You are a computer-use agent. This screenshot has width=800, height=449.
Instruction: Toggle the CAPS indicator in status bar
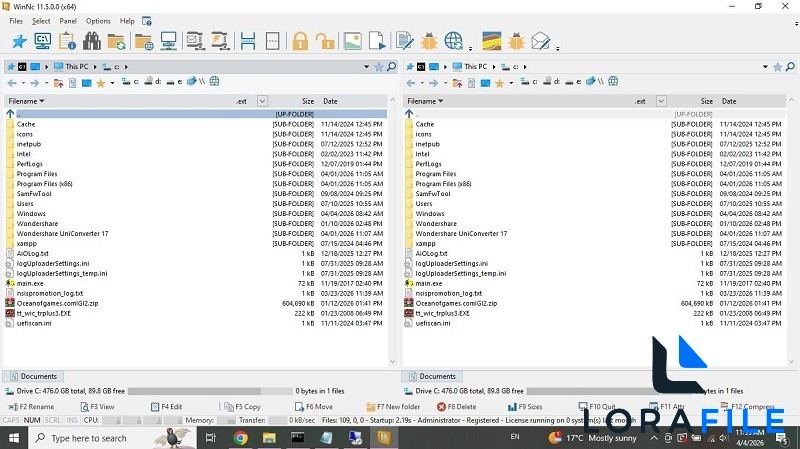[x=11, y=420]
